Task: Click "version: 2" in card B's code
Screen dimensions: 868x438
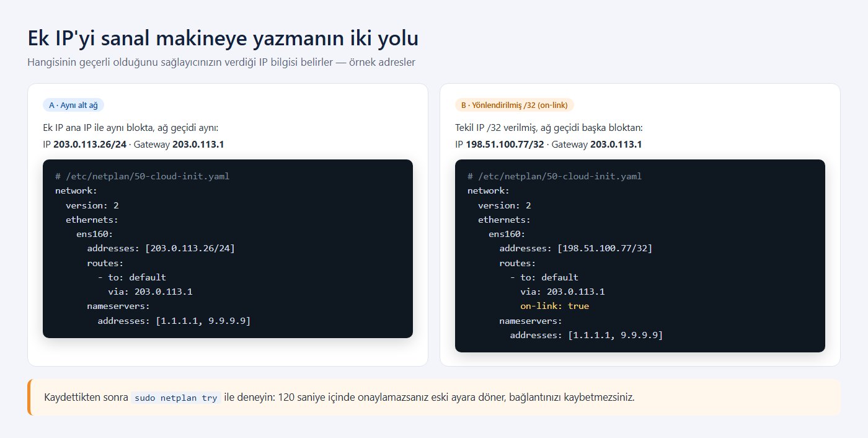Action: 505,205
